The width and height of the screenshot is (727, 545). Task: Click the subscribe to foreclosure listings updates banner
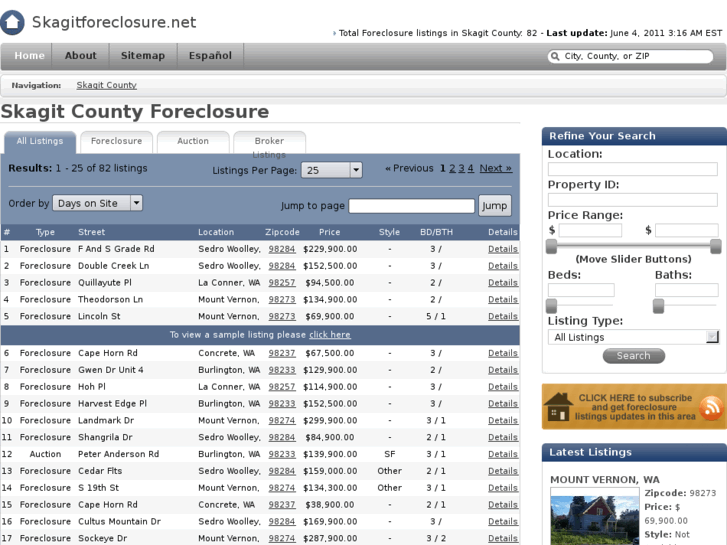click(x=634, y=407)
